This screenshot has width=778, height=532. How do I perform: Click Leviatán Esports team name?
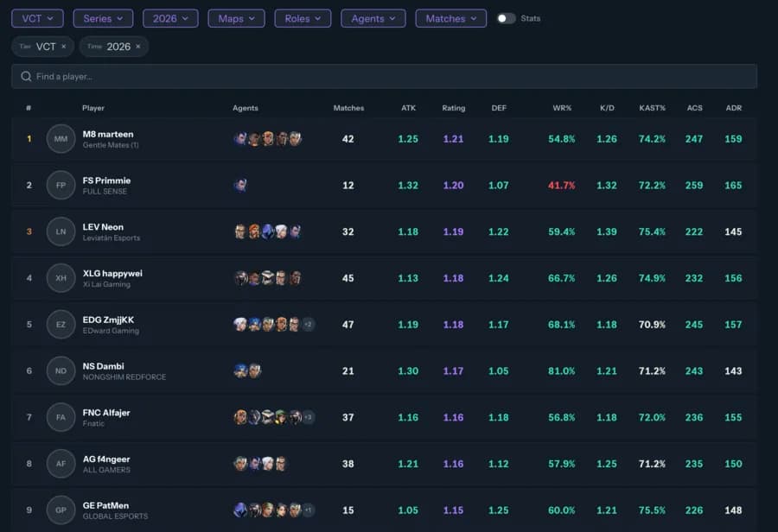(112, 238)
